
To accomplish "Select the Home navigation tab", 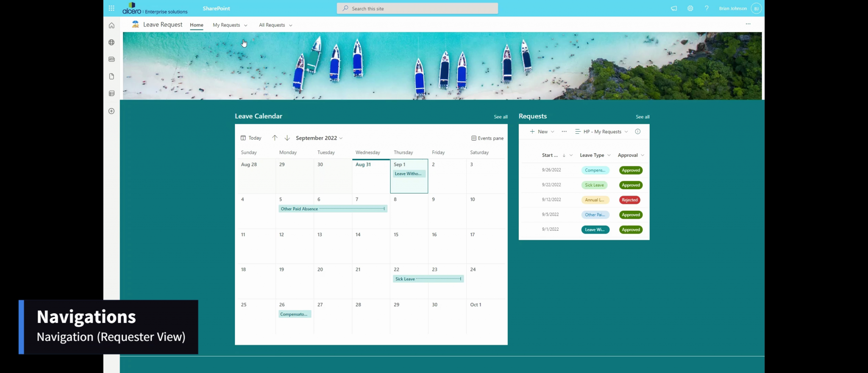I will tap(196, 25).
